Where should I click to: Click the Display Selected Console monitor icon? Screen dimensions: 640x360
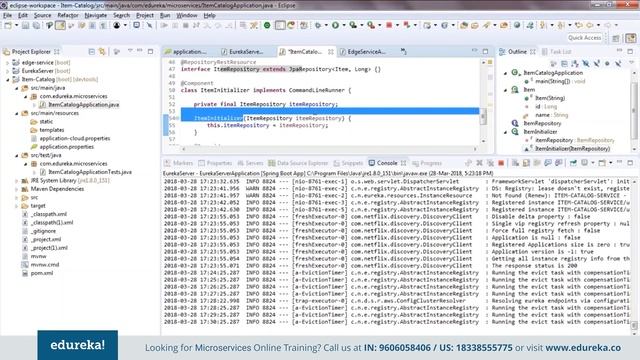coord(584,163)
